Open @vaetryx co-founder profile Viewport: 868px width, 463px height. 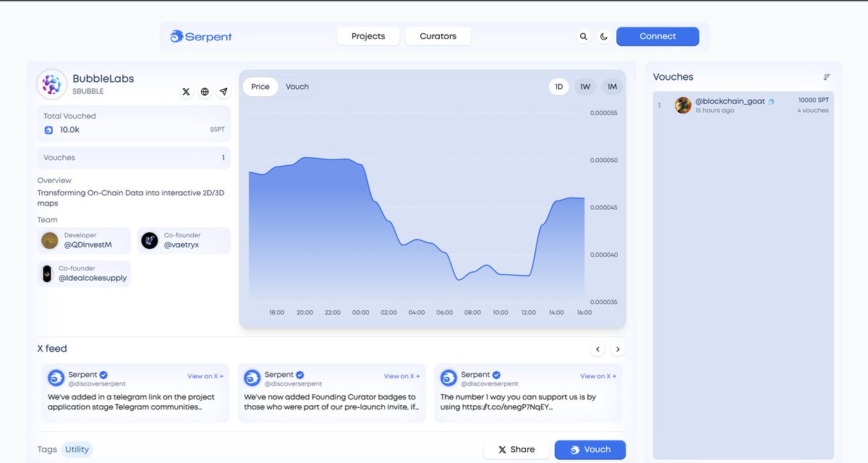(x=184, y=241)
